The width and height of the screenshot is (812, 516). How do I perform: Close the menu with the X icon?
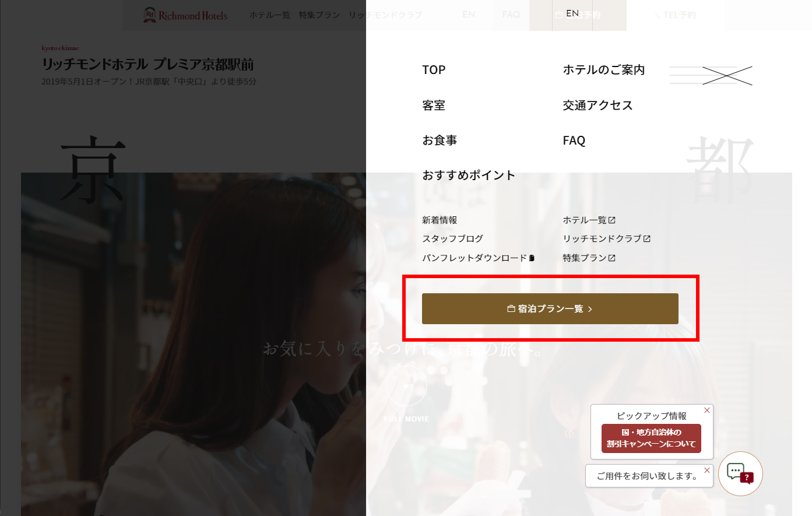(727, 75)
